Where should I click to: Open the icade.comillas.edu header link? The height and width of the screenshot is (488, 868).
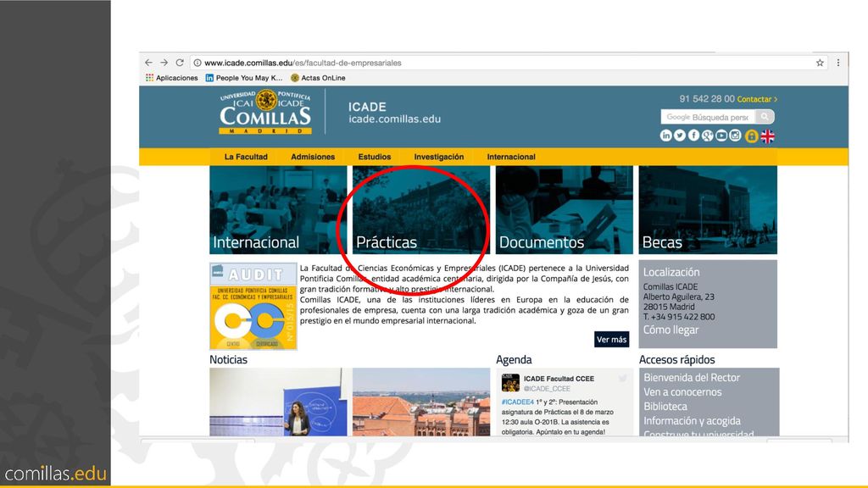click(394, 119)
